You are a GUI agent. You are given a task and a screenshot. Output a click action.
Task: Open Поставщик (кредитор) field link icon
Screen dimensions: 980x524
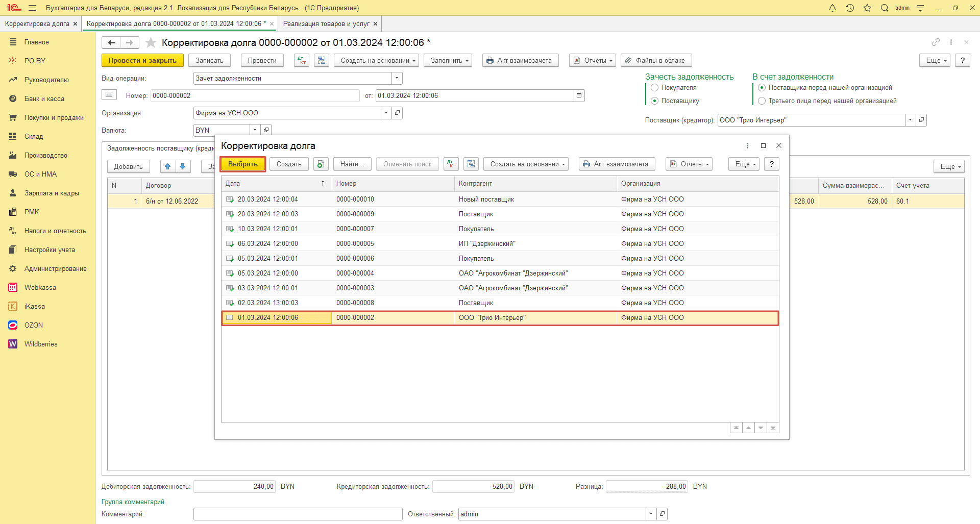[x=921, y=120]
